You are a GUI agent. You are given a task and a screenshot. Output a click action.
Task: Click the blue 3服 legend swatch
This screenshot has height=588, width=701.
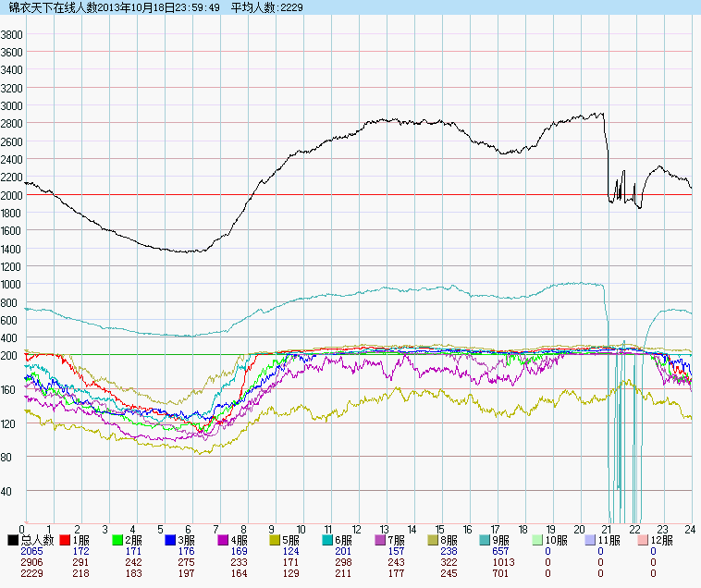click(171, 539)
